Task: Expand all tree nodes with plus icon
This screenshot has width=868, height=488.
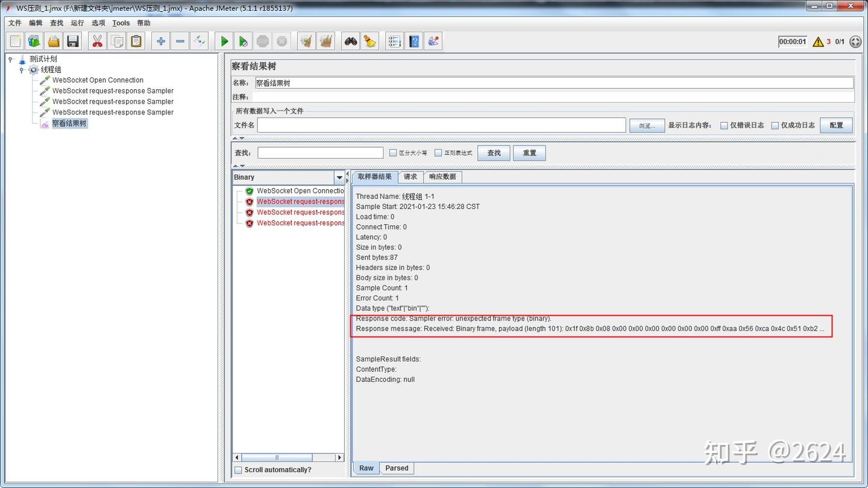Action: 160,42
